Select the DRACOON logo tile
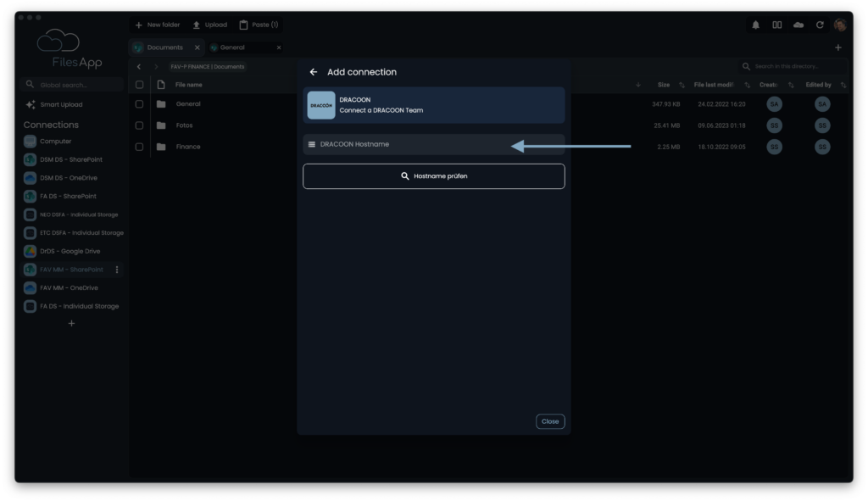868x501 pixels. (321, 105)
